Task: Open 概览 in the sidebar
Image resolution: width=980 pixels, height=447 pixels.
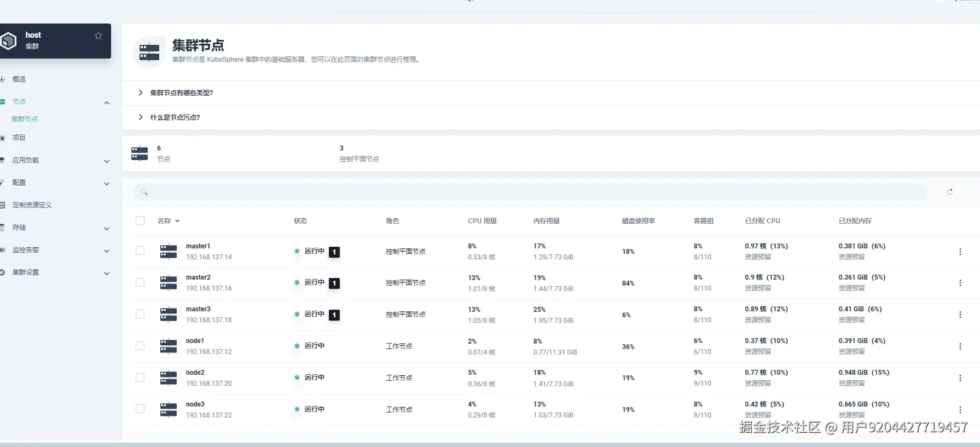Action: pyautogui.click(x=19, y=79)
